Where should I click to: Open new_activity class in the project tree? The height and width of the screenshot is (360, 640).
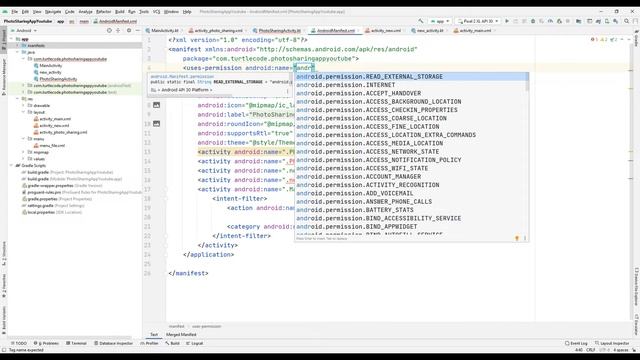coord(50,72)
